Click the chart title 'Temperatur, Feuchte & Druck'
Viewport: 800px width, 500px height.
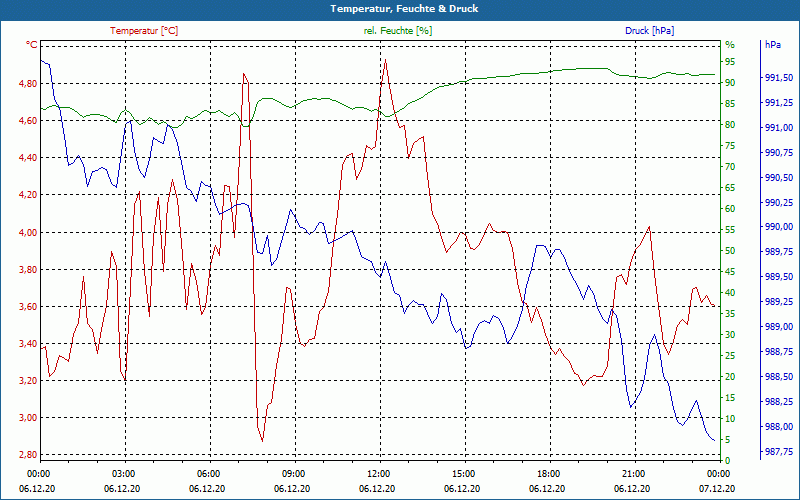(404, 9)
